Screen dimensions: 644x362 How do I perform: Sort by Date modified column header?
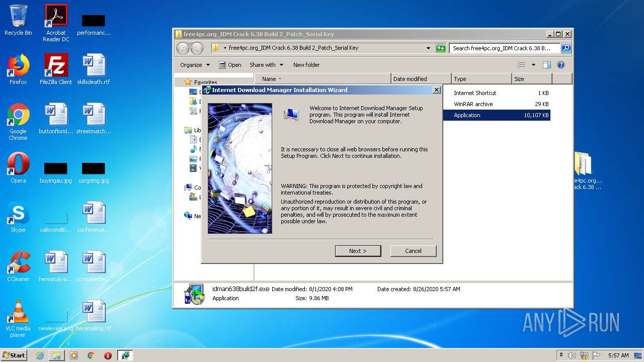click(421, 79)
